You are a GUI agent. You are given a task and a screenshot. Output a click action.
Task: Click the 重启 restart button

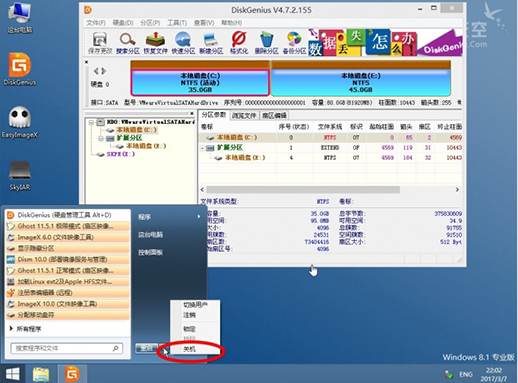pyautogui.click(x=147, y=348)
